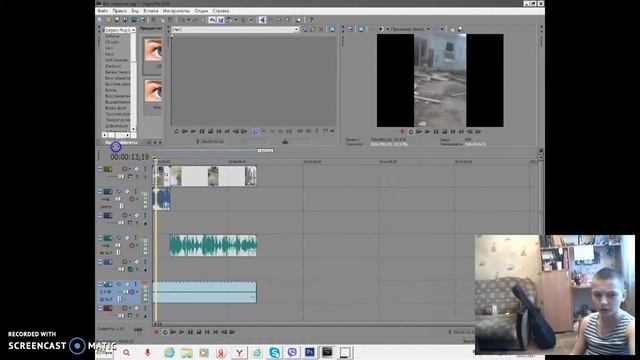
Task: Create a new project from the toolbar
Action: (x=100, y=20)
